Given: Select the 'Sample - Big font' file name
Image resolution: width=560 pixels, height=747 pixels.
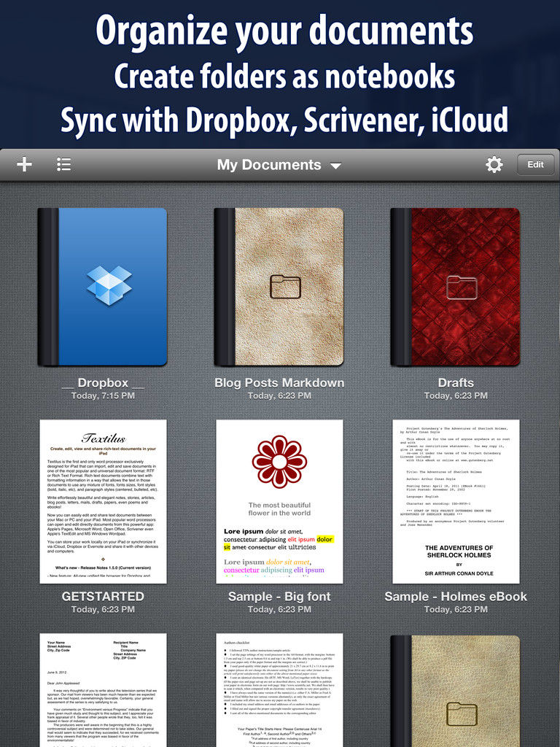Looking at the screenshot, I should tap(279, 597).
